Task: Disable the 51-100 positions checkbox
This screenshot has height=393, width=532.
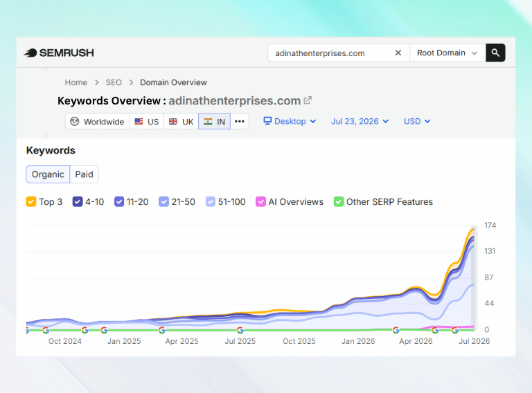Action: (211, 202)
